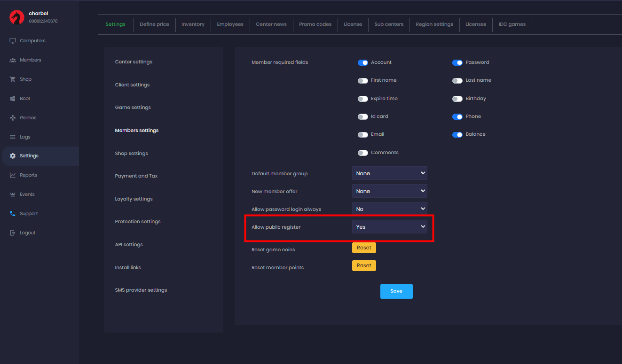Screen dimensions: 622x364
Task: Click the Logout exit icon
Action: pyautogui.click(x=13, y=233)
